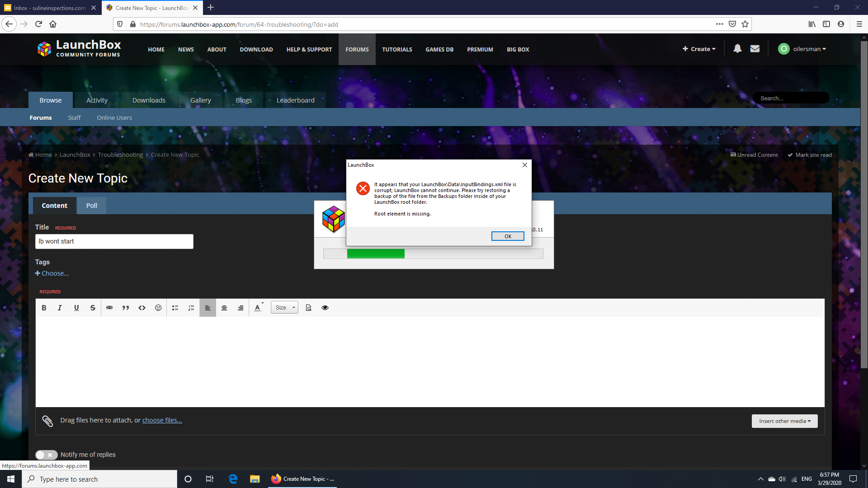The width and height of the screenshot is (868, 488).
Task: Toggle bold formatting in the editor
Action: pos(44,308)
